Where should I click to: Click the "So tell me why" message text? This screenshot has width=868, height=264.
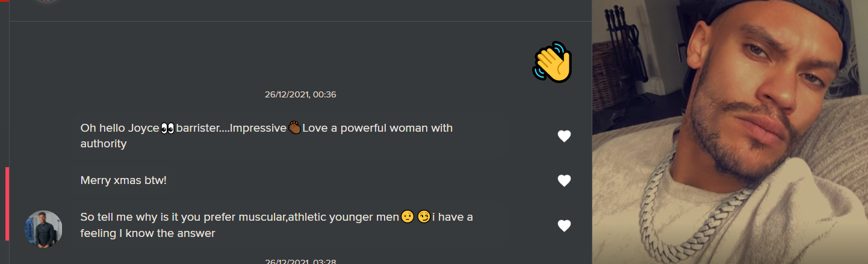click(x=241, y=217)
